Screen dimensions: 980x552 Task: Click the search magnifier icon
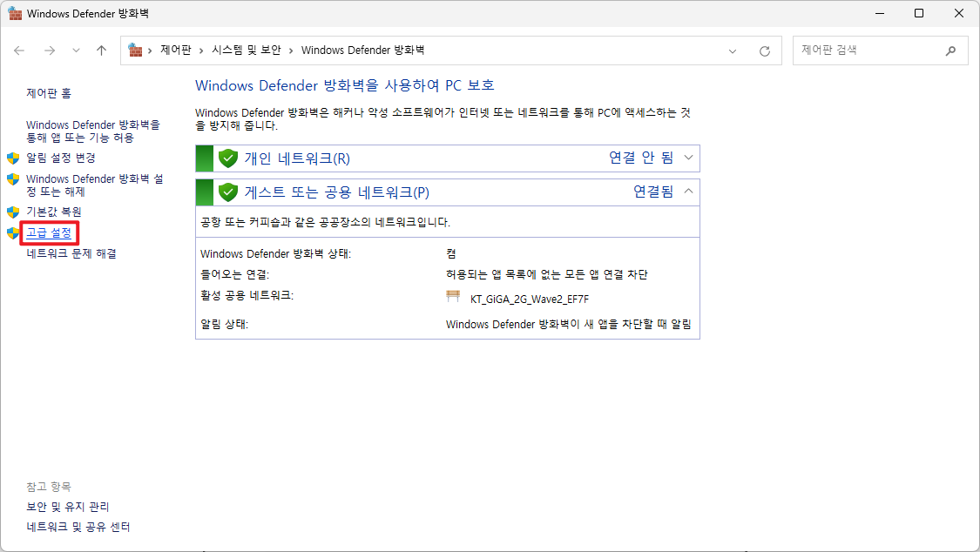click(950, 50)
